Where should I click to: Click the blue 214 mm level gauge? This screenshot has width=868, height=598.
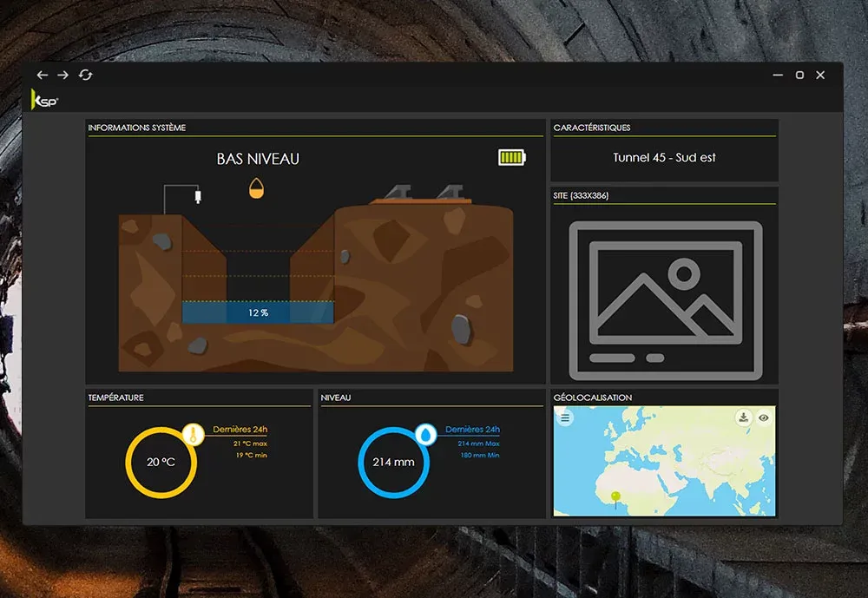(x=393, y=462)
